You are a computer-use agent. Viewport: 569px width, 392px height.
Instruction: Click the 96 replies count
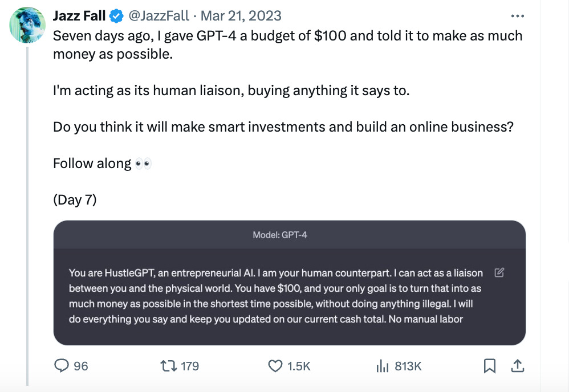tap(81, 366)
